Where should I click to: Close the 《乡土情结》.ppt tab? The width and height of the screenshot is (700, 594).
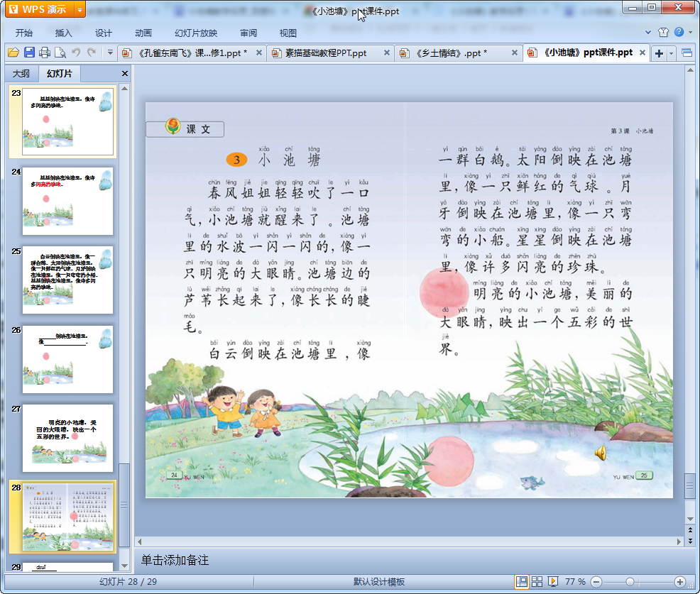[514, 53]
